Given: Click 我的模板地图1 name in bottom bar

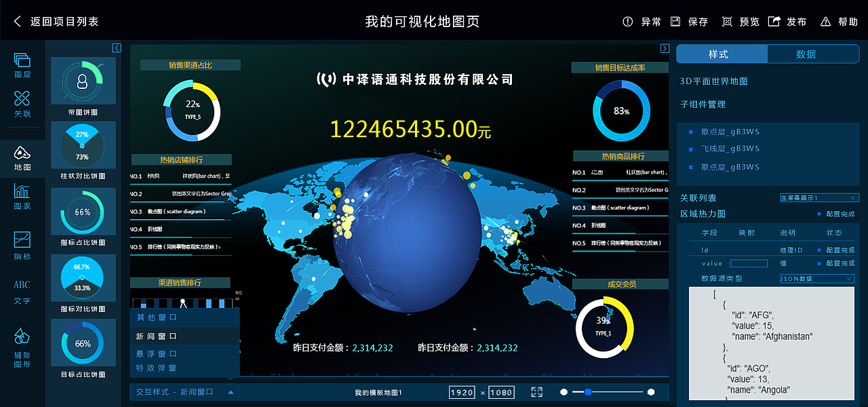Looking at the screenshot, I should pos(378,393).
